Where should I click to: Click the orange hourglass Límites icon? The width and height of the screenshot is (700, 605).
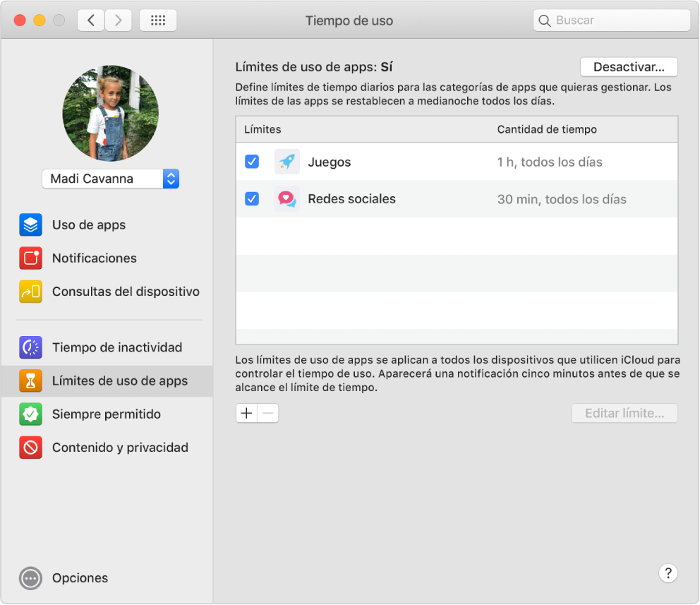pos(30,381)
